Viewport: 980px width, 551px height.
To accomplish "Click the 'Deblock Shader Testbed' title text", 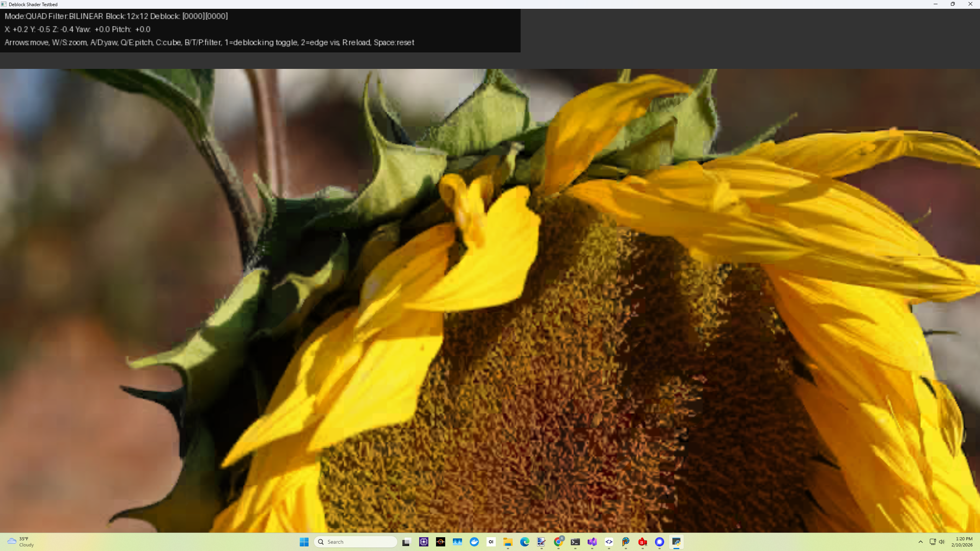I will (33, 5).
